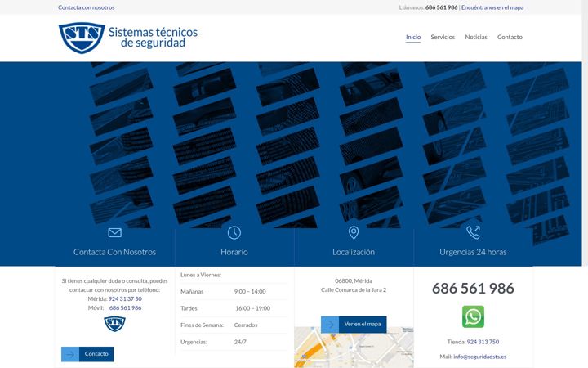Click the Mérida phone 924 31 37 50

(125, 299)
